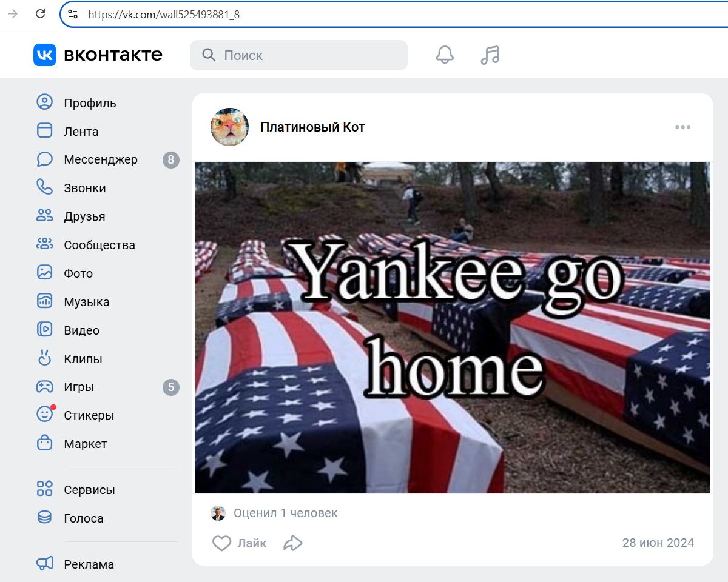Open the Yankee go home image

click(452, 327)
